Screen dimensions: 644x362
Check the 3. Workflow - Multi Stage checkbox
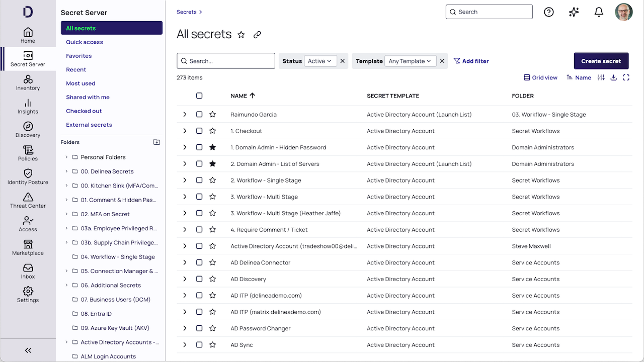199,197
